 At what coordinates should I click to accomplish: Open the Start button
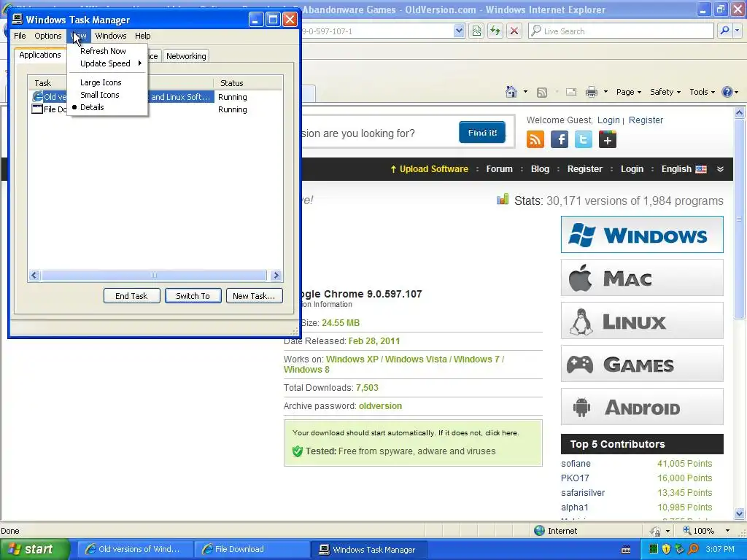[x=35, y=549]
